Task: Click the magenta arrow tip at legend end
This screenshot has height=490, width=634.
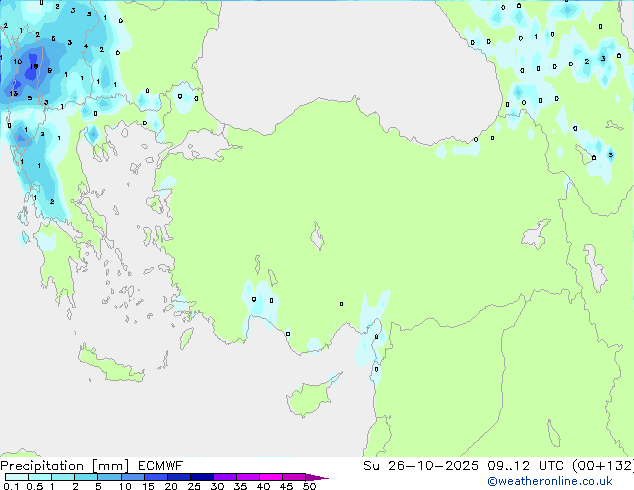Action: (322, 478)
